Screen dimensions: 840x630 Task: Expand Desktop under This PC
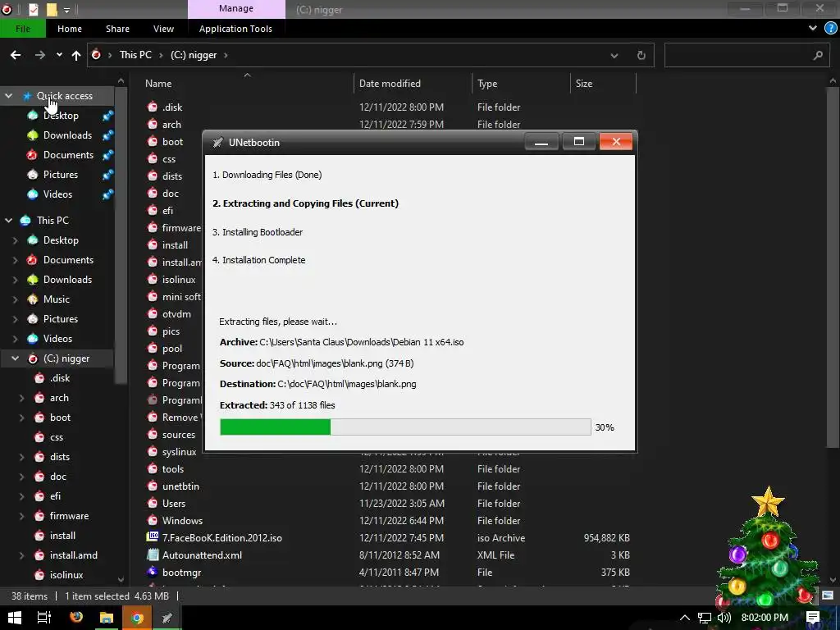[15, 240]
